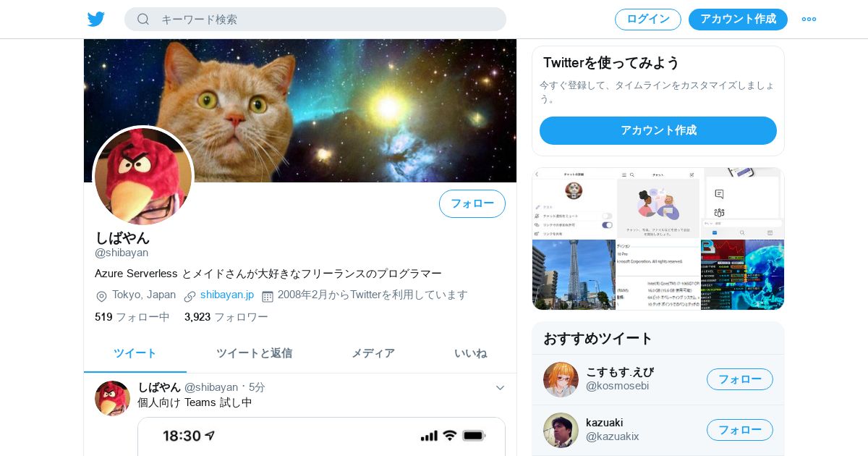Click the link chain icon beside shibayan.jp
Image resolution: width=868 pixels, height=456 pixels.
[190, 296]
